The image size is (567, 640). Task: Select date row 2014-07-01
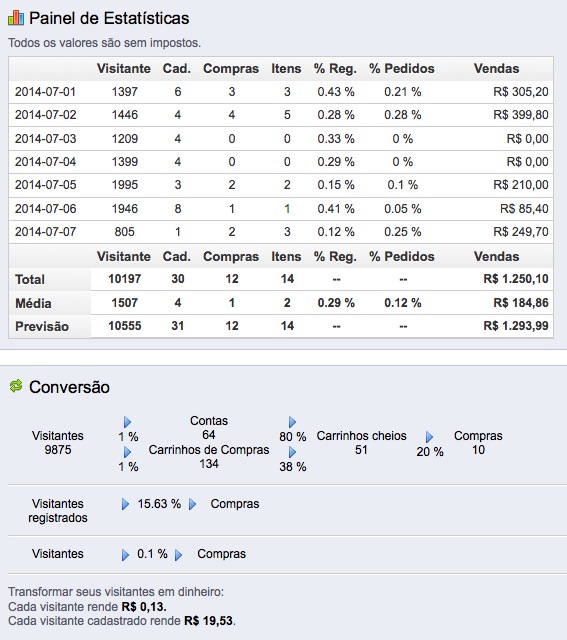pos(281,92)
